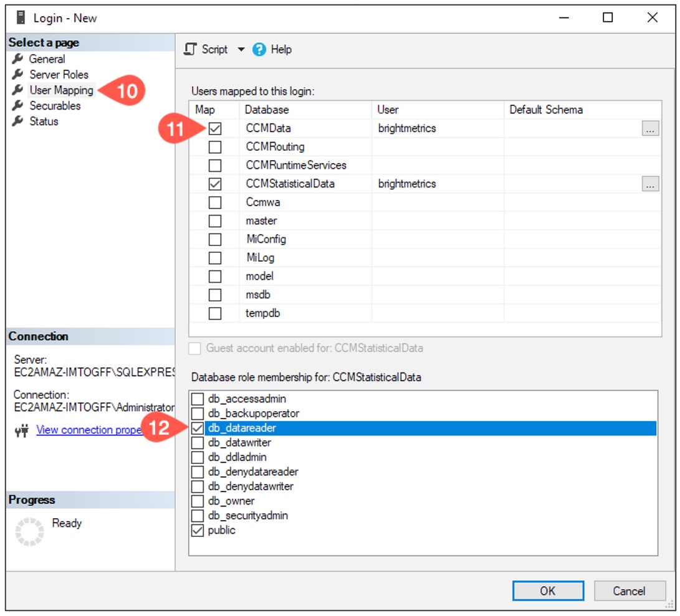Image resolution: width=680 pixels, height=616 pixels.
Task: Check the db_owner role membership box
Action: tap(198, 501)
